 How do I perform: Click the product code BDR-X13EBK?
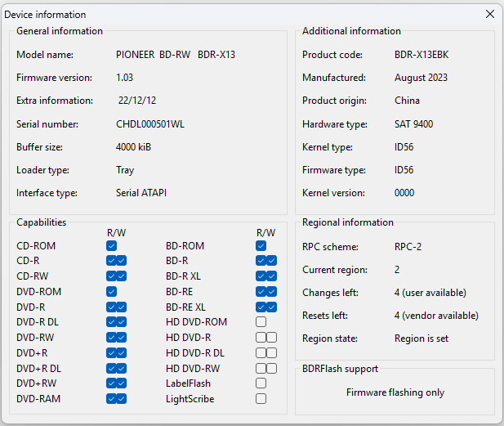click(x=421, y=55)
